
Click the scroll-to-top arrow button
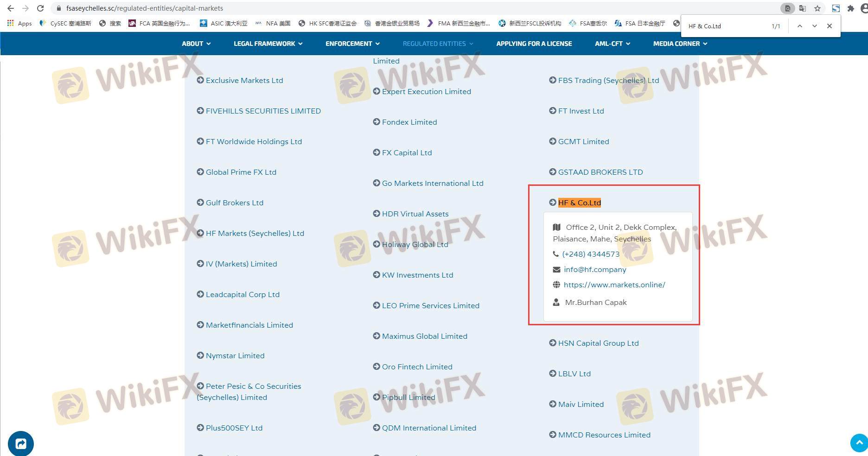tap(859, 443)
